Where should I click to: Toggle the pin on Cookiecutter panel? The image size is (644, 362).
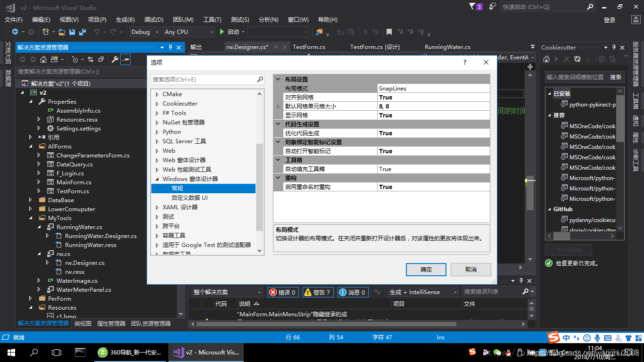coord(614,48)
